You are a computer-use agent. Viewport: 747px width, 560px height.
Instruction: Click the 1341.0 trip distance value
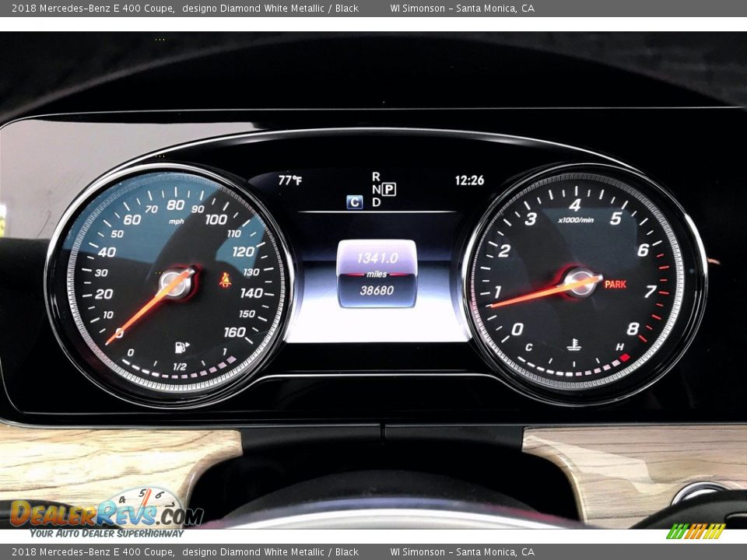377,258
